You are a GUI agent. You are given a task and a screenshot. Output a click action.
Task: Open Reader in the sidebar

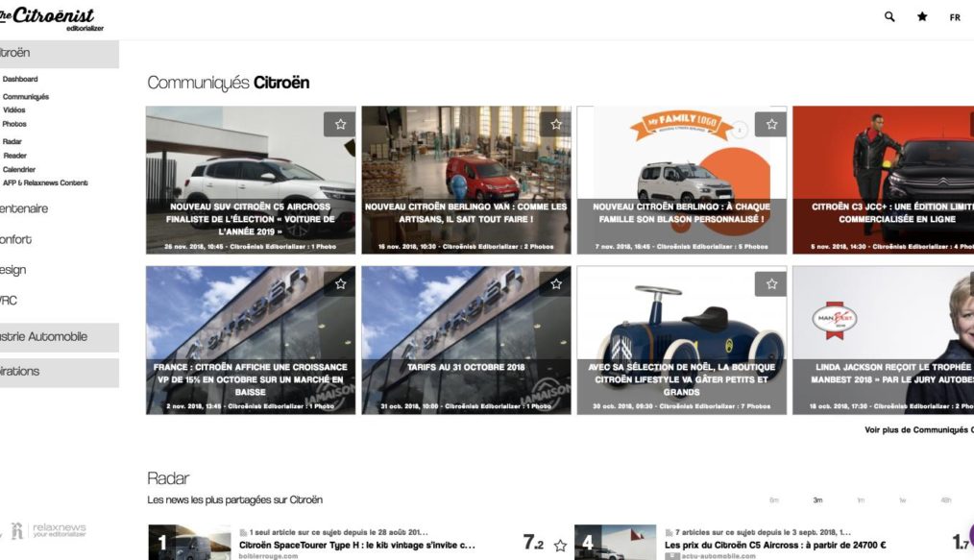coord(14,156)
